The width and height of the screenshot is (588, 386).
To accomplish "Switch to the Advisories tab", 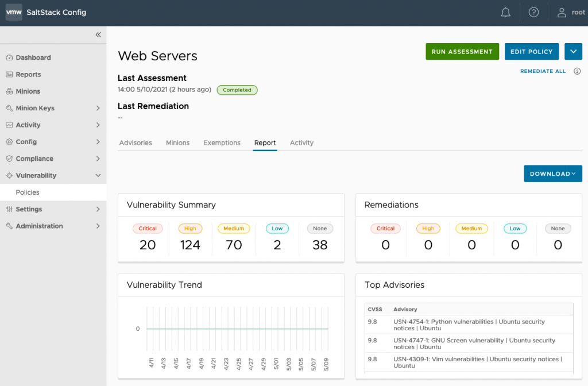I will pos(136,143).
